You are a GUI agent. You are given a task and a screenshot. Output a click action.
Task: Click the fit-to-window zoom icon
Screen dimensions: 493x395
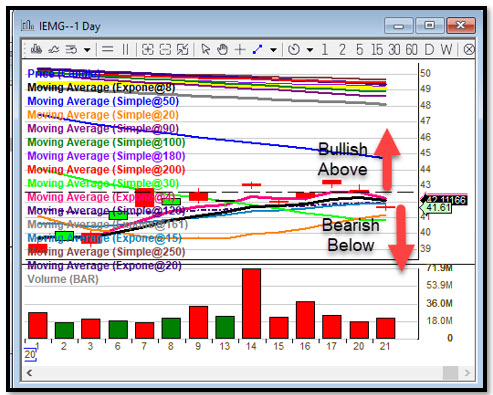coord(183,50)
